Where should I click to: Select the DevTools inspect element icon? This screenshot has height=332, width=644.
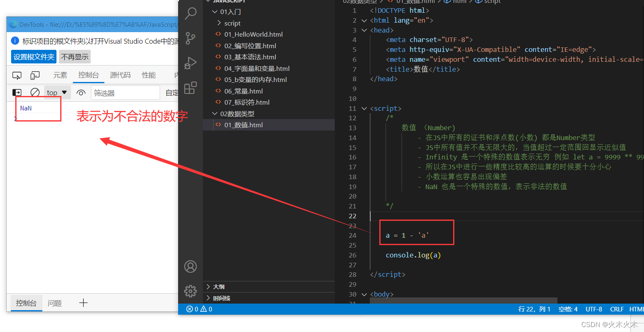17,75
